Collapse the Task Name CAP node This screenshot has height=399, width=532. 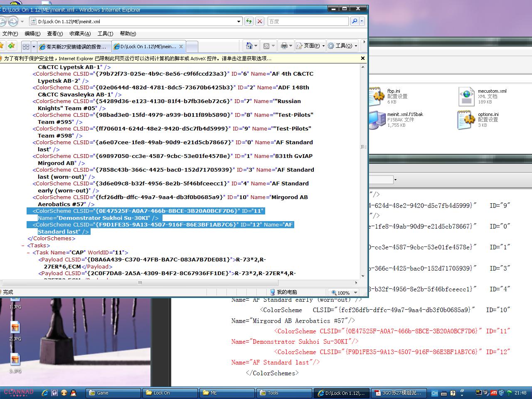pyautogui.click(x=28, y=253)
